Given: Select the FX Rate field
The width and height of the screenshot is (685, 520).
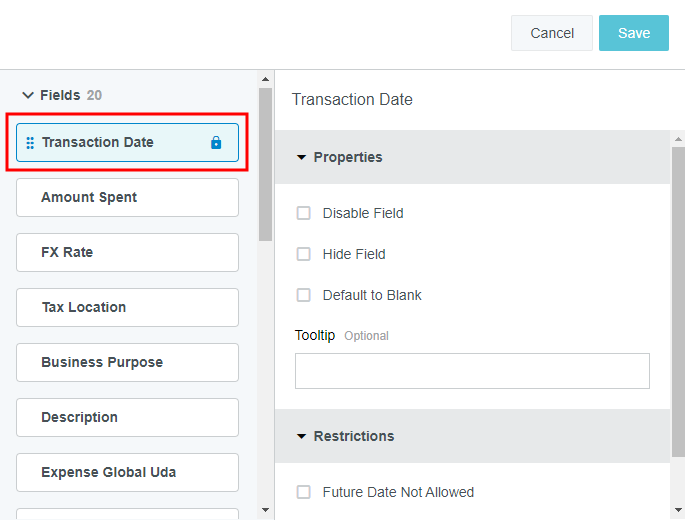Looking at the screenshot, I should click(128, 253).
